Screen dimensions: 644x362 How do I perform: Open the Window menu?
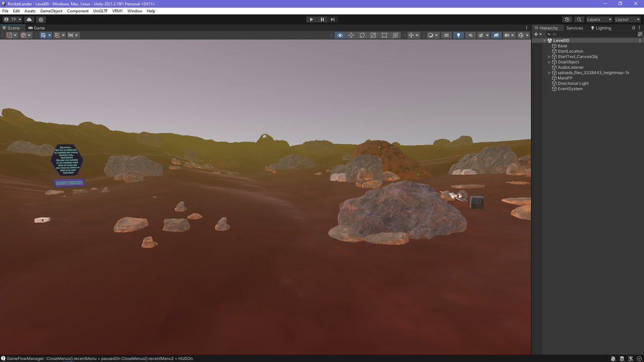coord(135,11)
